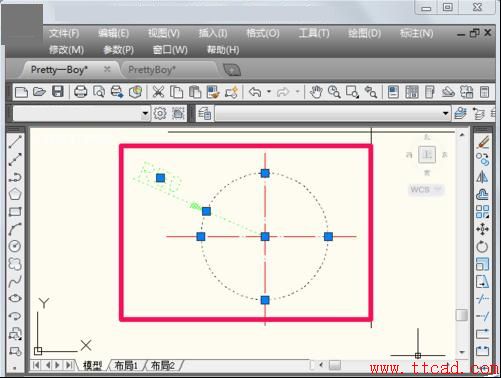The image size is (501, 378).
Task: Close the Pretty一Boy* tab
Action: click(x=107, y=69)
